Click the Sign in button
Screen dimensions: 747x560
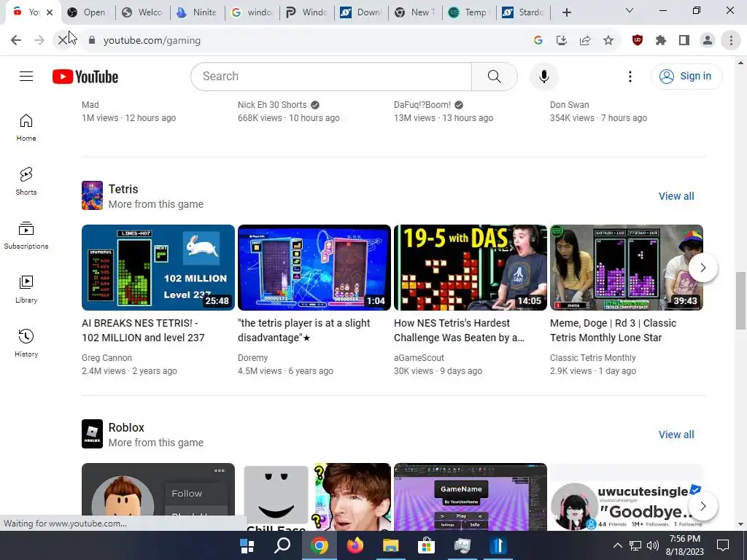coord(686,76)
